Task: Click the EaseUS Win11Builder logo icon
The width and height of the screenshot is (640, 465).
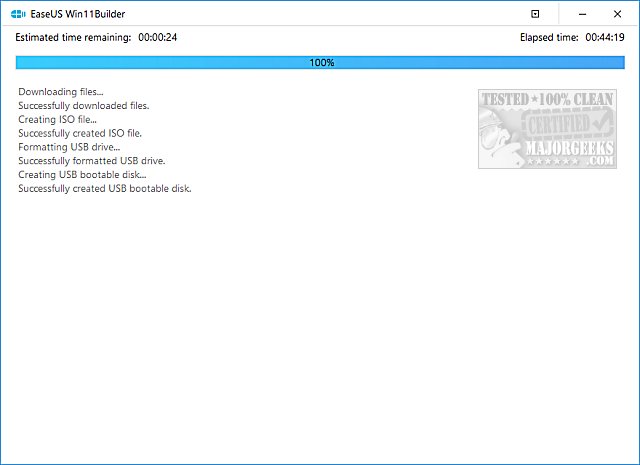Action: click(18, 14)
